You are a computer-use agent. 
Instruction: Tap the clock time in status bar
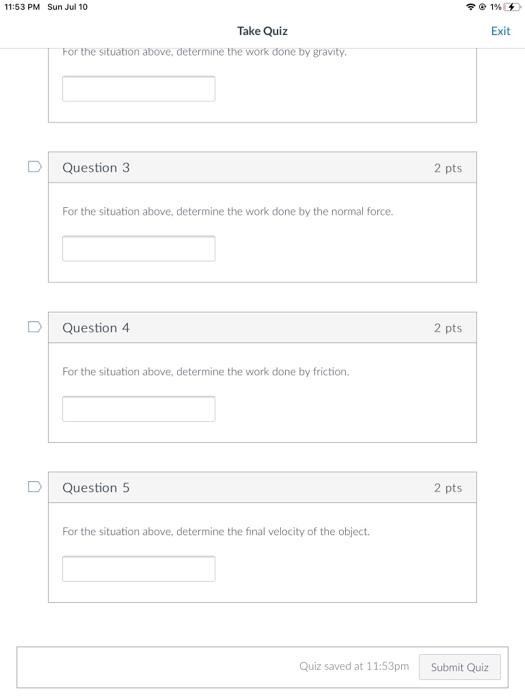22,7
